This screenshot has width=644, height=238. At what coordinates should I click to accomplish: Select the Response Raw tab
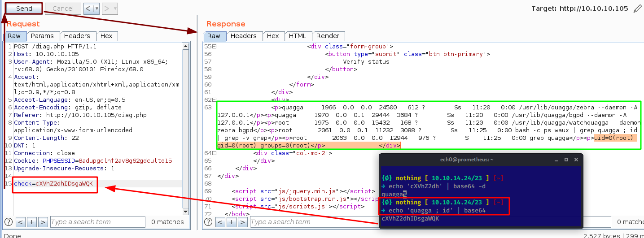214,36
